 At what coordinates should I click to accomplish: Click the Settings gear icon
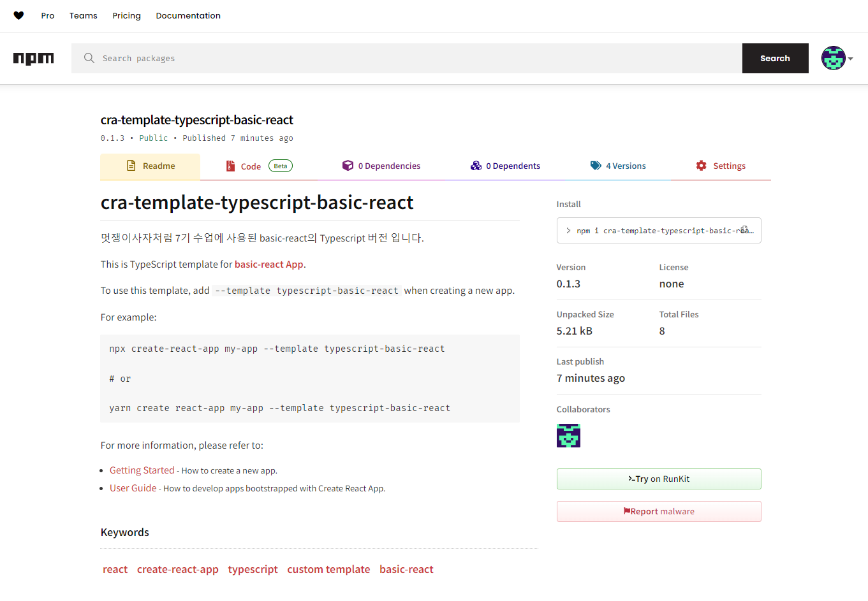(x=702, y=166)
